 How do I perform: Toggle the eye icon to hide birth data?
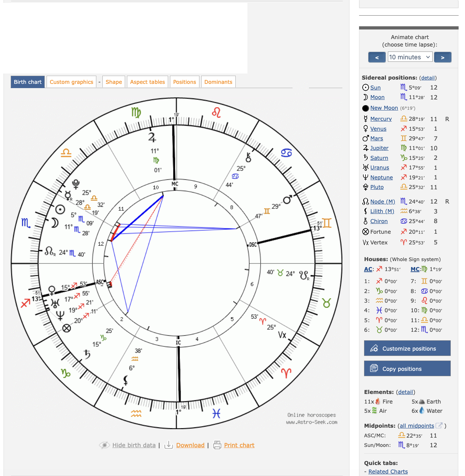tap(104, 445)
